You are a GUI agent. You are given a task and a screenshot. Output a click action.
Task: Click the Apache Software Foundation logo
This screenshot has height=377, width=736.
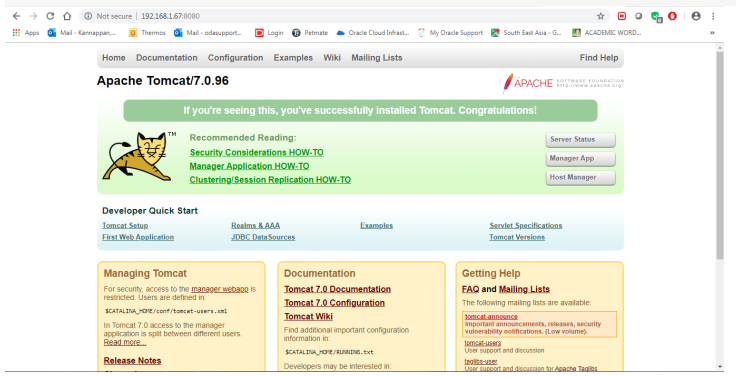pyautogui.click(x=563, y=83)
